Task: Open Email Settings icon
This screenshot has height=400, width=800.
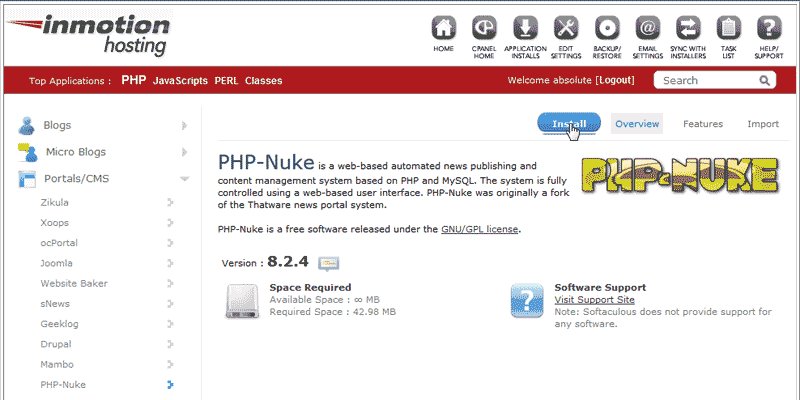Action: (647, 28)
